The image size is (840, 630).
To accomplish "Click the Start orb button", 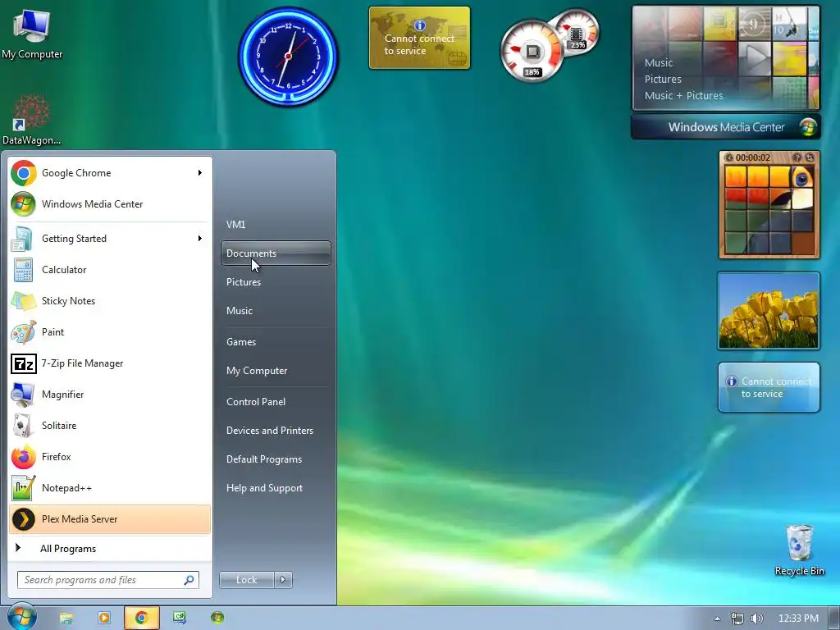I will (21, 617).
